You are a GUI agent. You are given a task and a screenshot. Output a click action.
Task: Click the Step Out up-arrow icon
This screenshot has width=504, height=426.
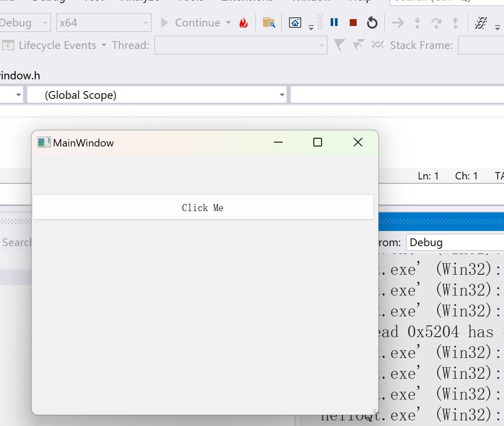tap(455, 23)
